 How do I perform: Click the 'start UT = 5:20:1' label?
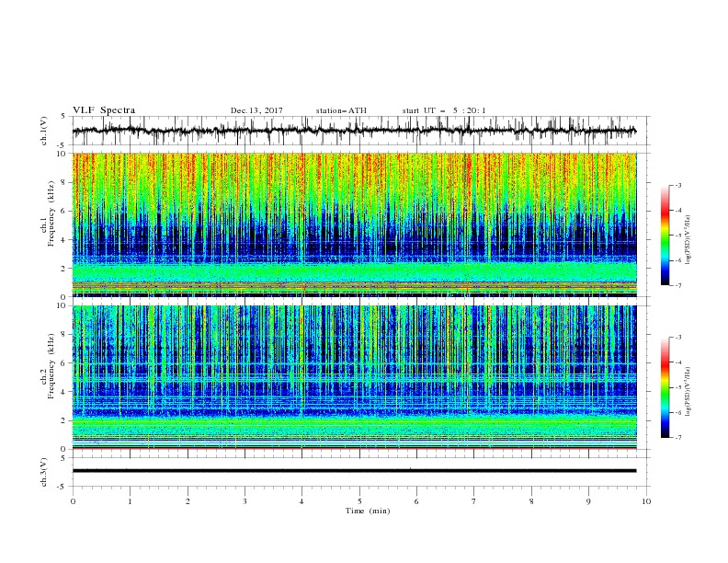point(444,110)
